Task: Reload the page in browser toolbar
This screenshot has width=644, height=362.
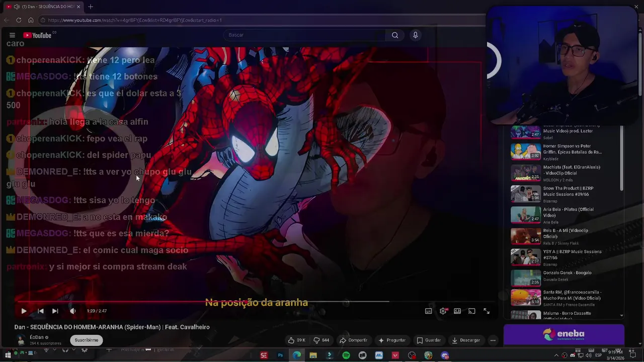Action: pos(19,20)
